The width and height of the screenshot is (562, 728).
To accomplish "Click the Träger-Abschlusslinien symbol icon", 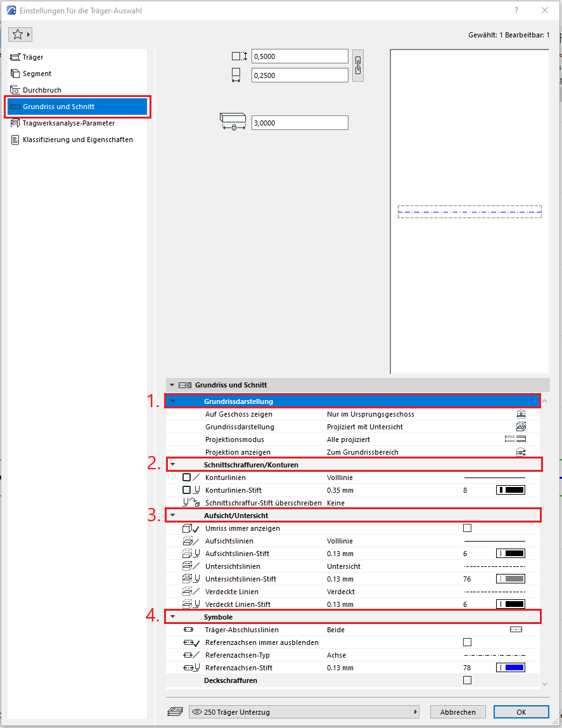I will 516,630.
